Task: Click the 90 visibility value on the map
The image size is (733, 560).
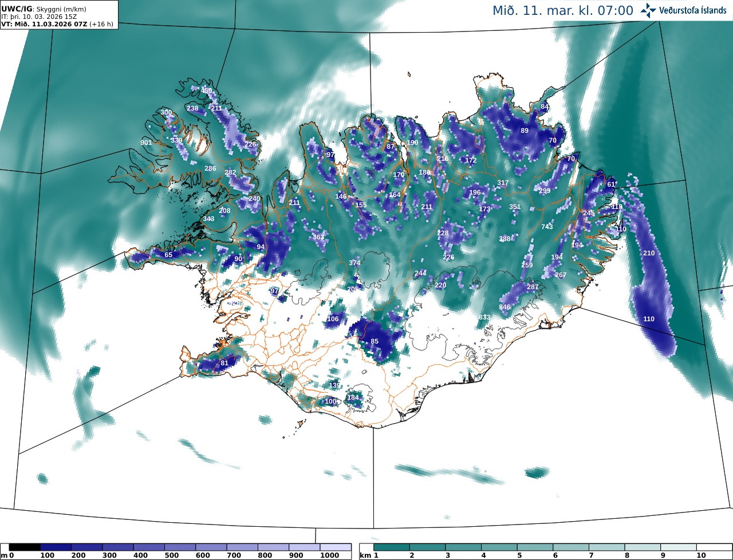Action: click(238, 259)
